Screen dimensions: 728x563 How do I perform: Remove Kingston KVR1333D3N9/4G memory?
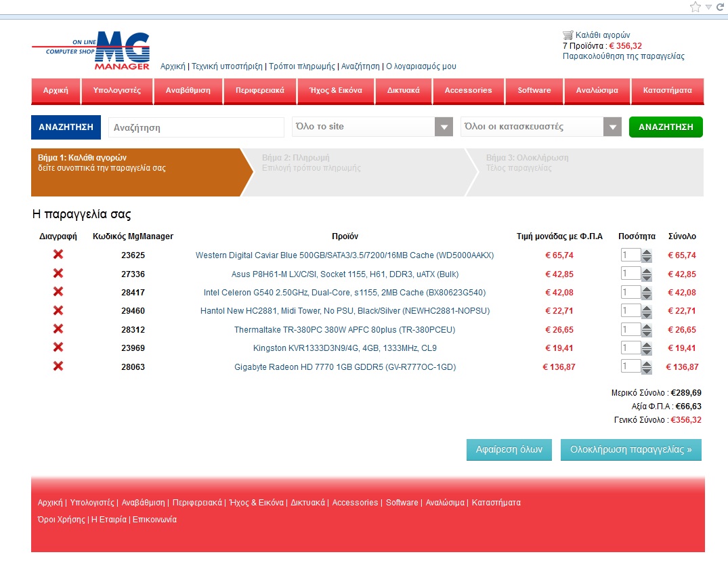(58, 348)
